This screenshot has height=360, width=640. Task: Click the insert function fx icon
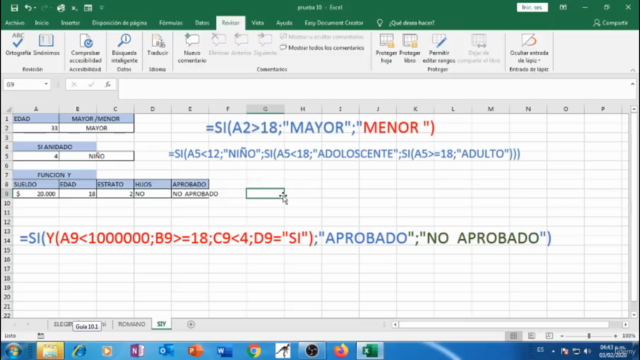coord(108,84)
